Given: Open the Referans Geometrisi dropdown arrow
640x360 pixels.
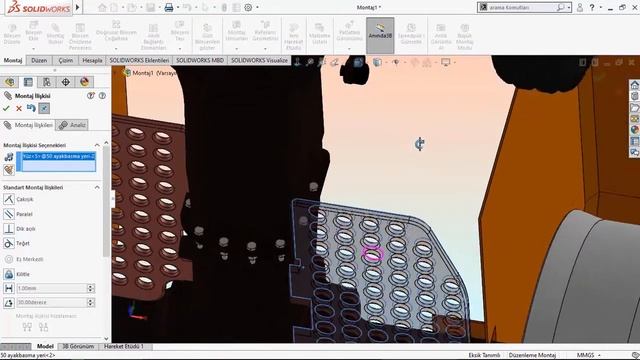Looking at the screenshot, I should coord(265,49).
